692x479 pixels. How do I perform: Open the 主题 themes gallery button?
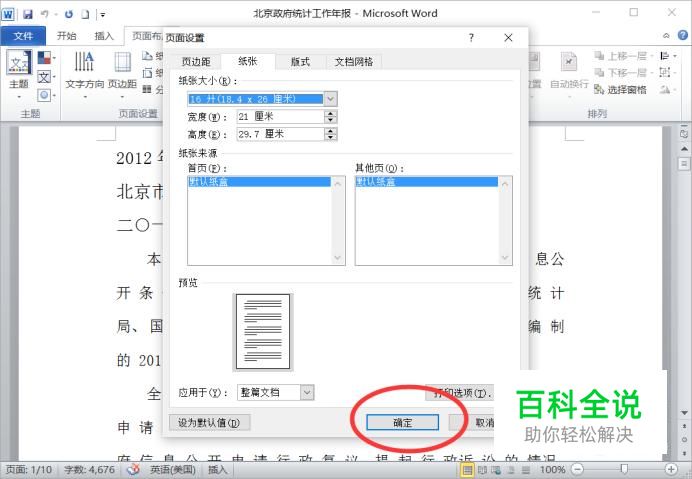[19, 73]
